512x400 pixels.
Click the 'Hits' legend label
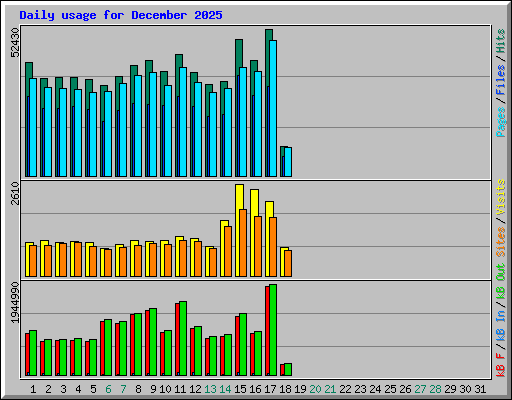[501, 41]
